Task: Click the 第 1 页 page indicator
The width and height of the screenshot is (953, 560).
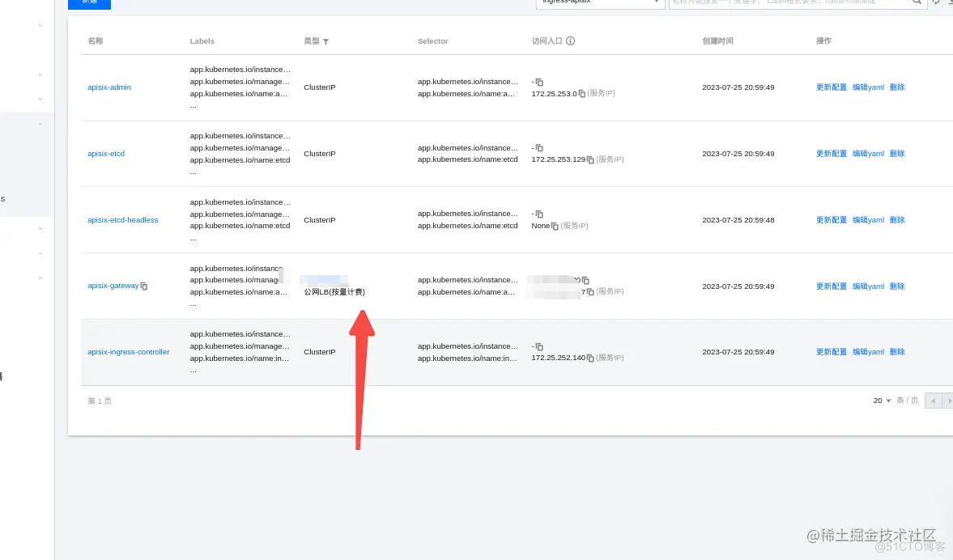Action: pos(100,401)
